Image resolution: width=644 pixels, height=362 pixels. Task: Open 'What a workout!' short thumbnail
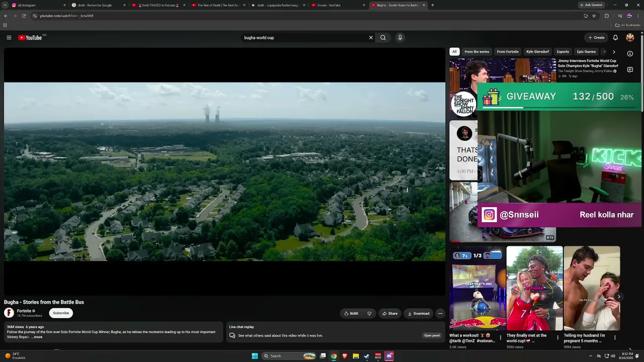(477, 288)
